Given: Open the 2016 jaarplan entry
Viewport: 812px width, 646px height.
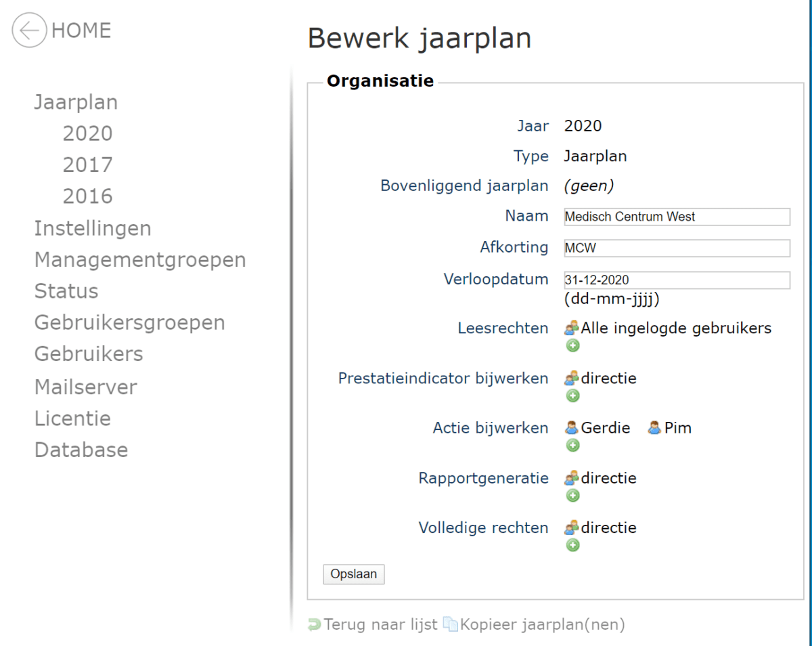Looking at the screenshot, I should 87,196.
